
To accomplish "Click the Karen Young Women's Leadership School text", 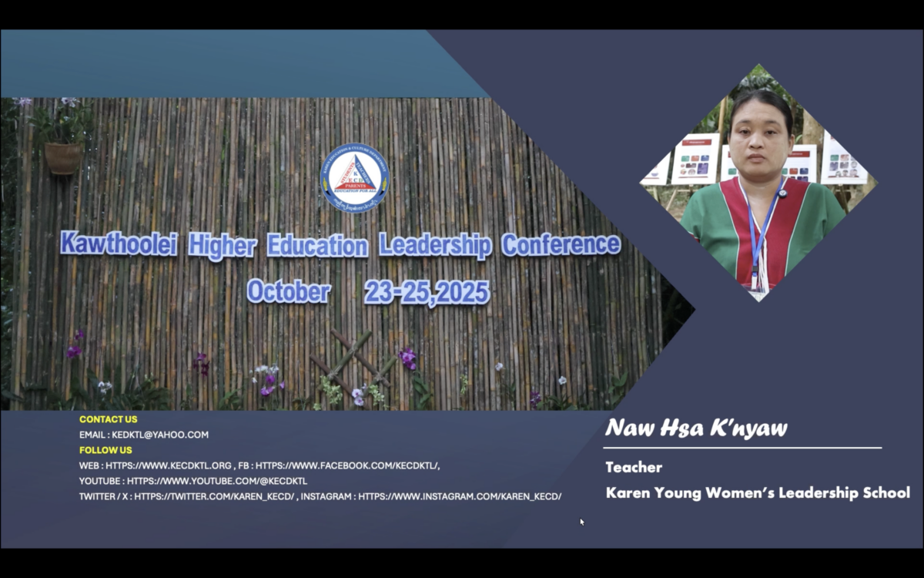I will 758,492.
